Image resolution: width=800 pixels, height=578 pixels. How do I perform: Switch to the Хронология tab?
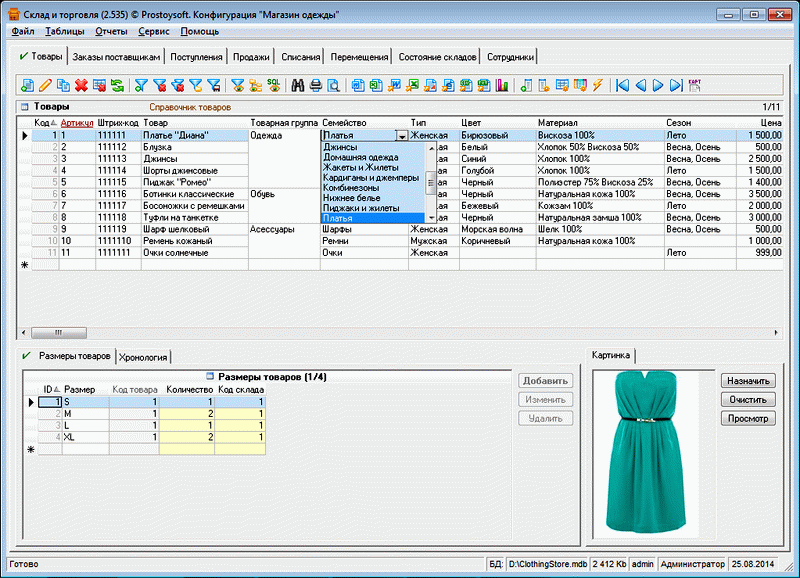pos(143,356)
